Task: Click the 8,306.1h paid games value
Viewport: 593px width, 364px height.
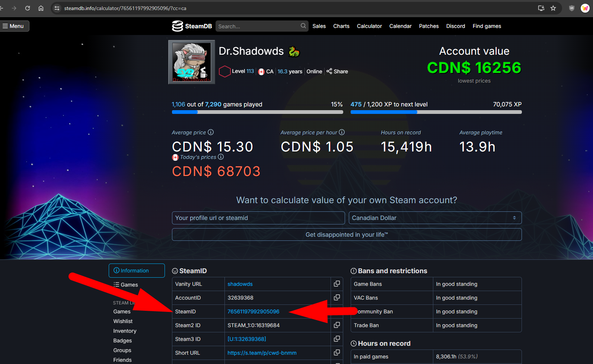Action: pos(446,357)
